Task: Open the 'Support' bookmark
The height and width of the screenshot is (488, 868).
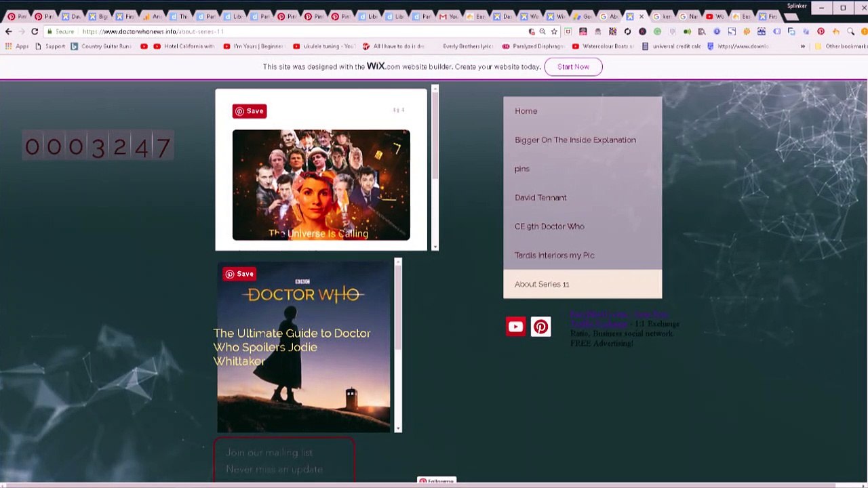Action: coord(50,46)
